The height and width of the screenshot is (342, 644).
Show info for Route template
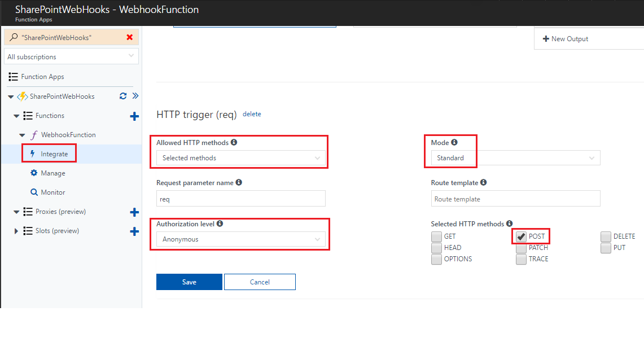483,182
